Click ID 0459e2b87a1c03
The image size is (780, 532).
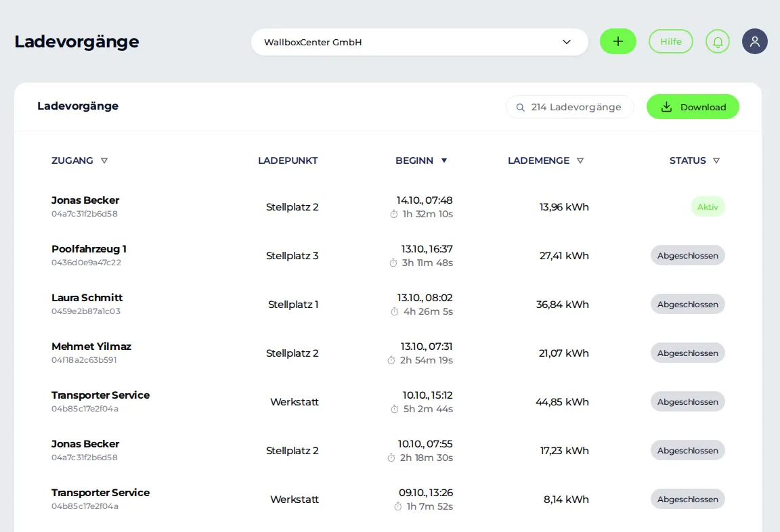[85, 311]
